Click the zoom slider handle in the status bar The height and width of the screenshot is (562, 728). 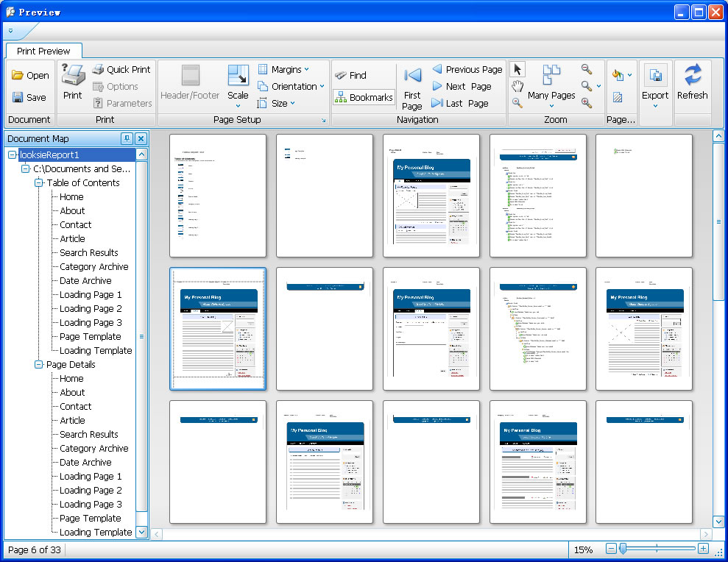pos(623,549)
